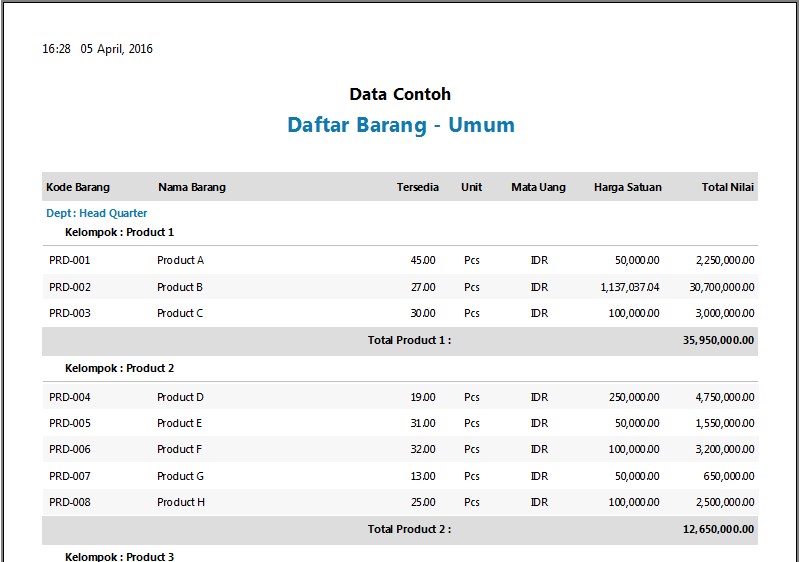801x562 pixels.
Task: Click the Harga Satuan column header
Action: (x=627, y=187)
